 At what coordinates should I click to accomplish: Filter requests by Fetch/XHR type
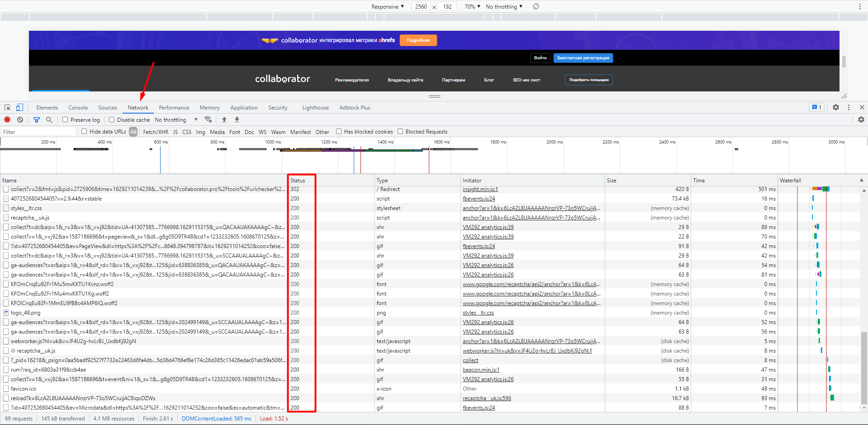tap(156, 132)
